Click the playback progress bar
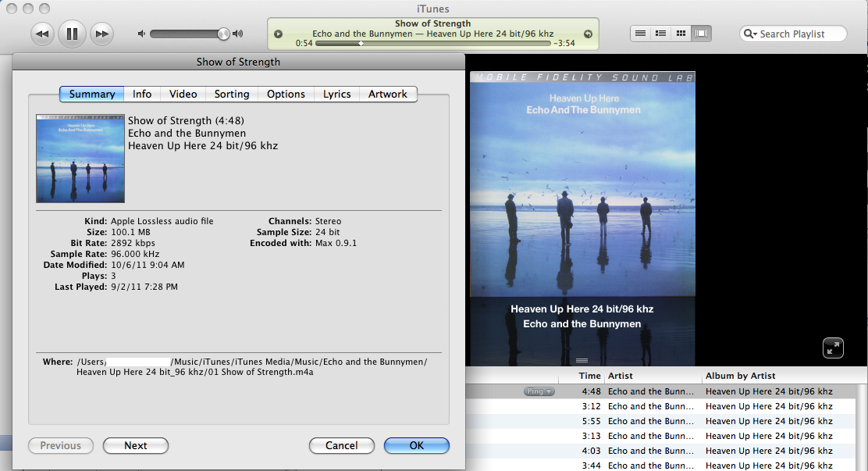The image size is (868, 471). 433,43
